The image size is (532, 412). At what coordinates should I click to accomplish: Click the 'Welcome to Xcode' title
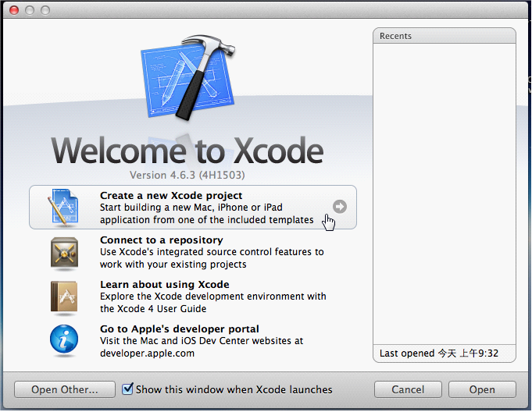[187, 151]
